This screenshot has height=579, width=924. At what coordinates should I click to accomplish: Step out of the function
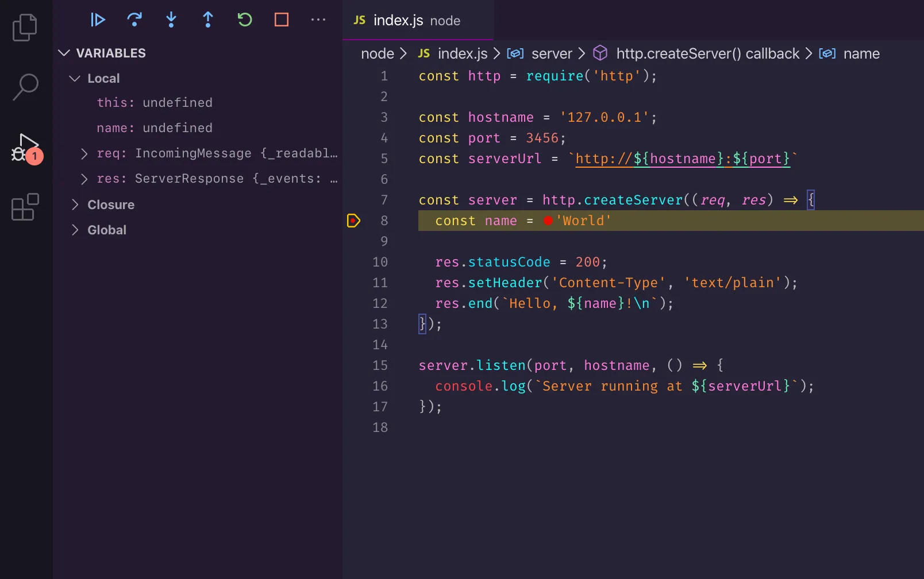pos(208,20)
